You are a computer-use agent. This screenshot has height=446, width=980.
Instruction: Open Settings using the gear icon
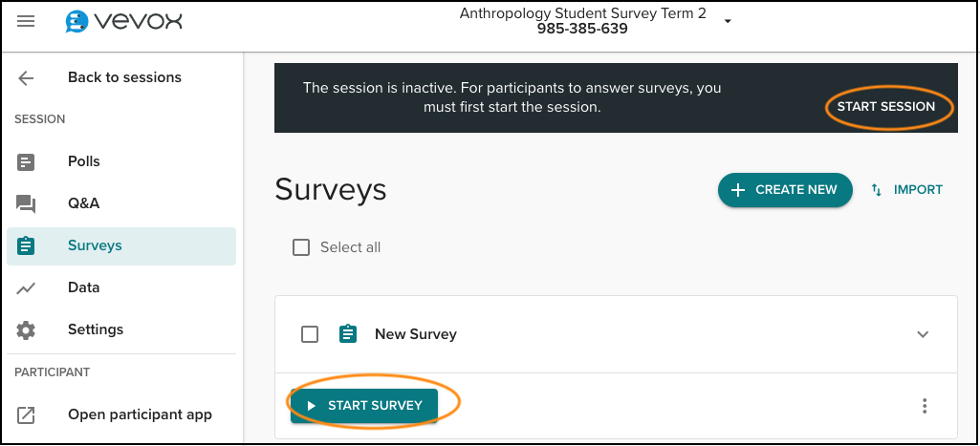26,329
